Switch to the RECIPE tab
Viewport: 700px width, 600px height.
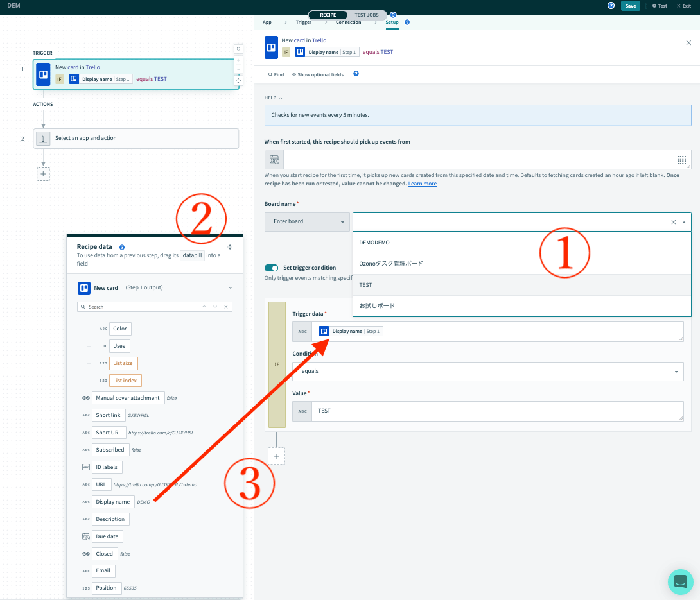[328, 15]
